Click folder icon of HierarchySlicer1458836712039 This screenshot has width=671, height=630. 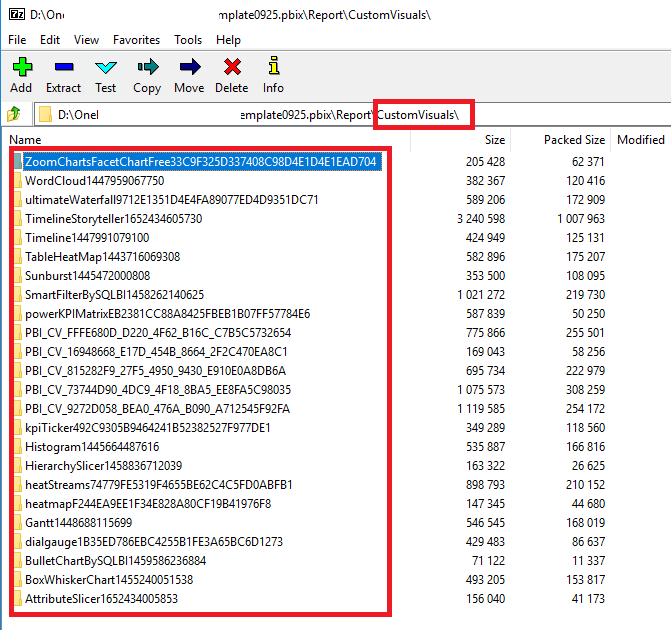click(x=18, y=466)
